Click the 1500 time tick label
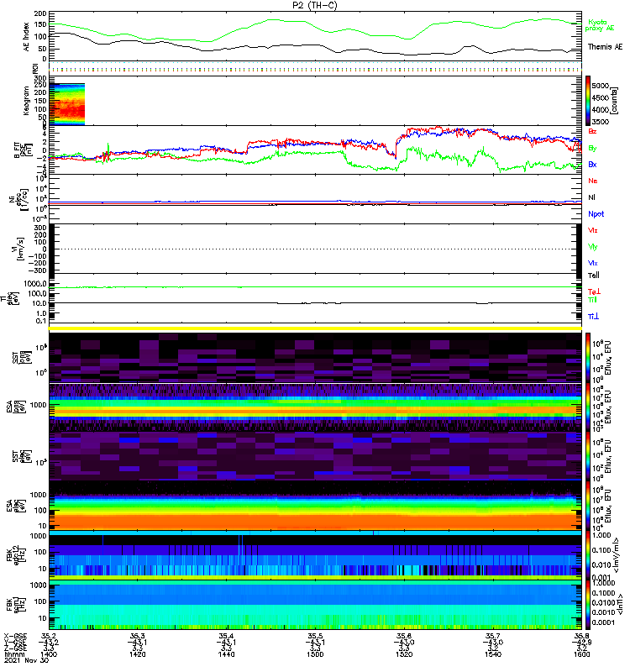The width and height of the screenshot is (630, 672). (x=315, y=654)
